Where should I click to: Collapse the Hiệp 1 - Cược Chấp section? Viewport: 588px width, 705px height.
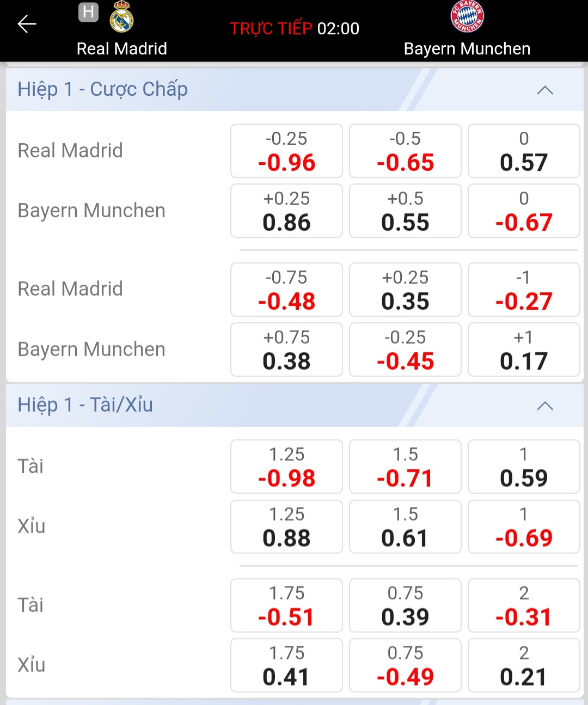point(545,90)
